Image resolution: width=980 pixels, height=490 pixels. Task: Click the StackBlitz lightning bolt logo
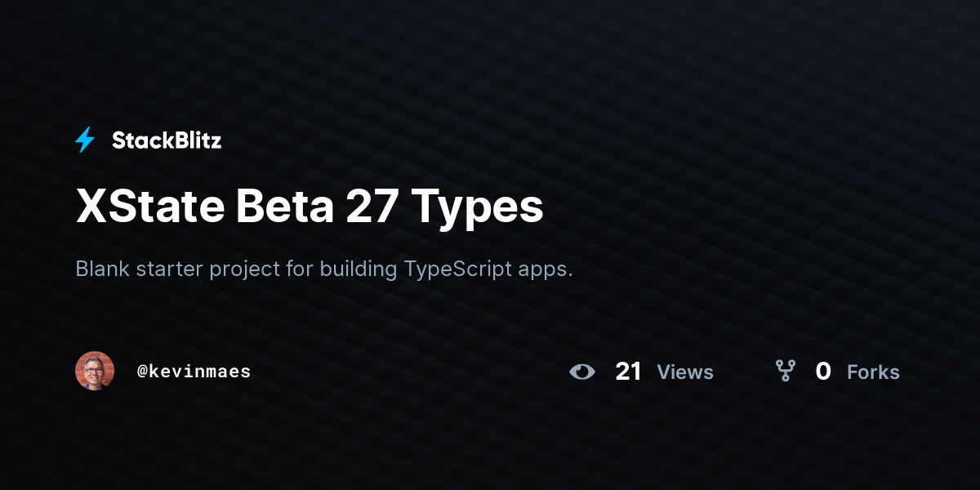[85, 140]
